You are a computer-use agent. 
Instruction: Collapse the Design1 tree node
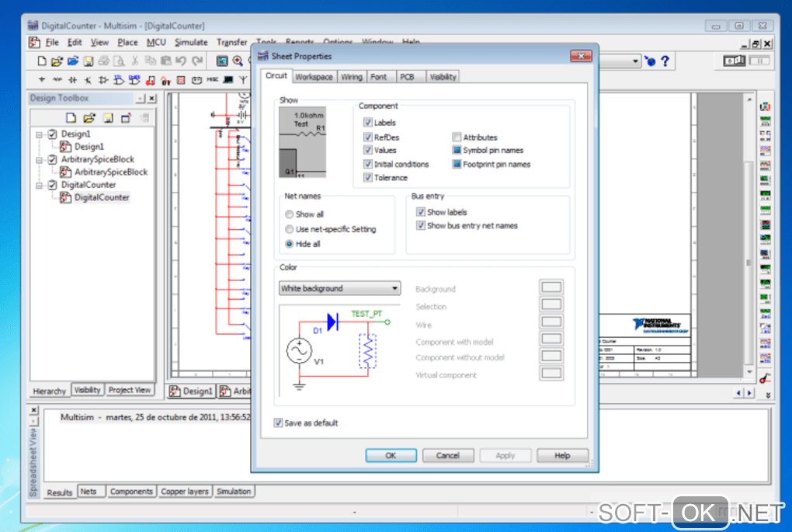coord(39,134)
